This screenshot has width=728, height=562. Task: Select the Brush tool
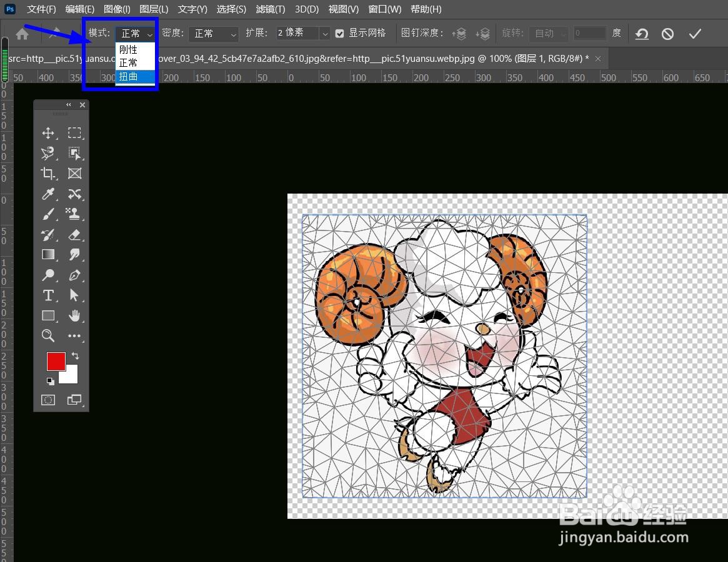[48, 214]
